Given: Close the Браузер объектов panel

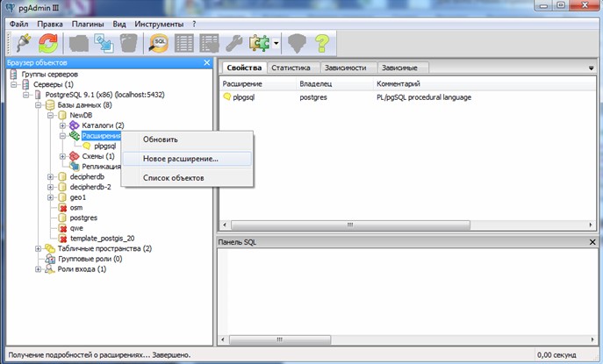Looking at the screenshot, I should pyautogui.click(x=207, y=63).
